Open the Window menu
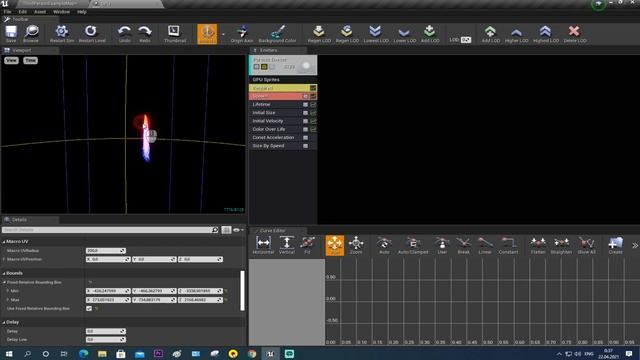 (x=62, y=12)
